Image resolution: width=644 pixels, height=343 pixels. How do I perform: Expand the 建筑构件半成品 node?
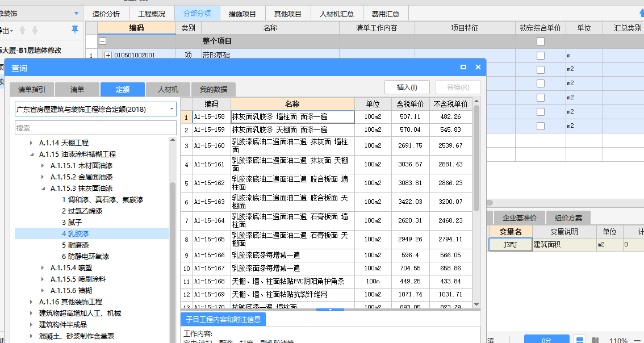coord(32,324)
